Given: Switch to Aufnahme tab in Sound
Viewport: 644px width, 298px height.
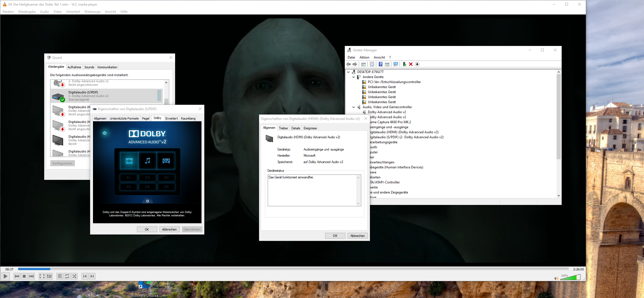Looking at the screenshot, I should coord(74,67).
